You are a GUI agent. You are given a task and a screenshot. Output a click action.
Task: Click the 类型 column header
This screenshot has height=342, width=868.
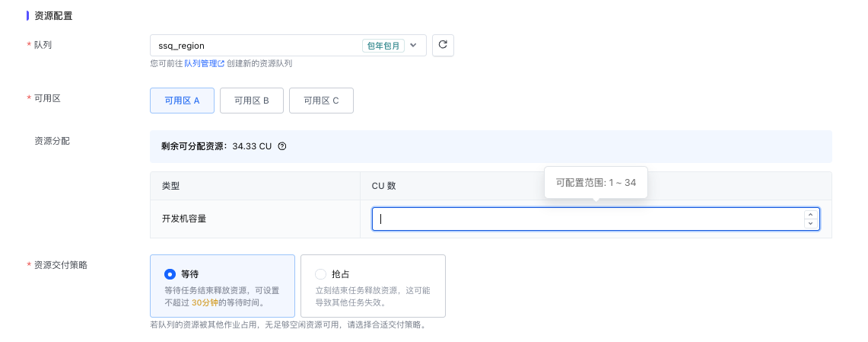170,186
